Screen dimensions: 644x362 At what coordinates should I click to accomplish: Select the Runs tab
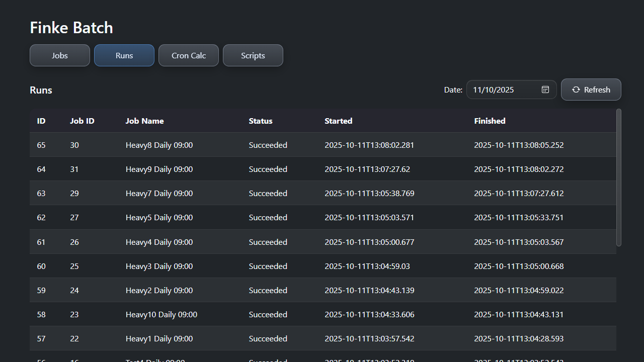(x=124, y=55)
